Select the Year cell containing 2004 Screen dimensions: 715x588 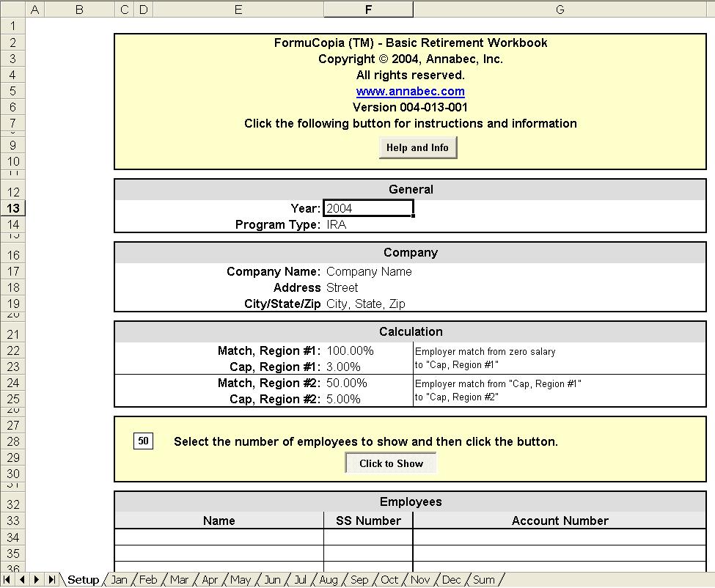coord(368,208)
